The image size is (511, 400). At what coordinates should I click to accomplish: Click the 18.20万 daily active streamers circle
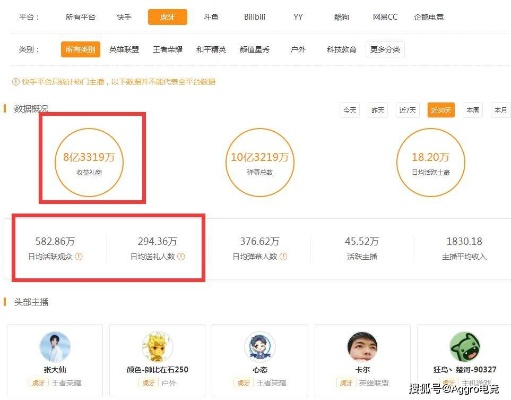click(x=431, y=162)
